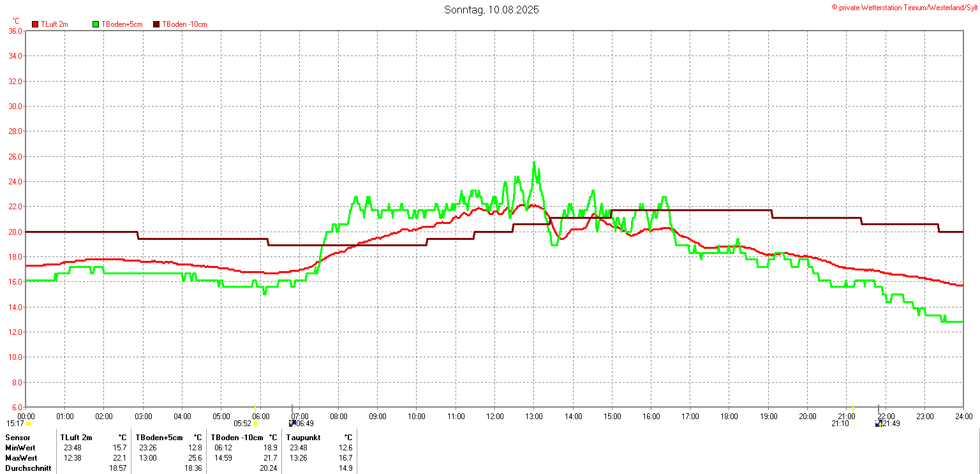Click the yellow sunrise marker on the time axis
Viewport: 980px width, 474px height.
click(x=255, y=408)
